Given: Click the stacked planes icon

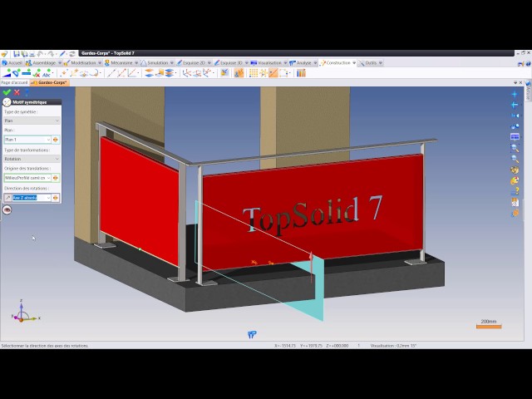Looking at the screenshot, I should (x=149, y=73).
